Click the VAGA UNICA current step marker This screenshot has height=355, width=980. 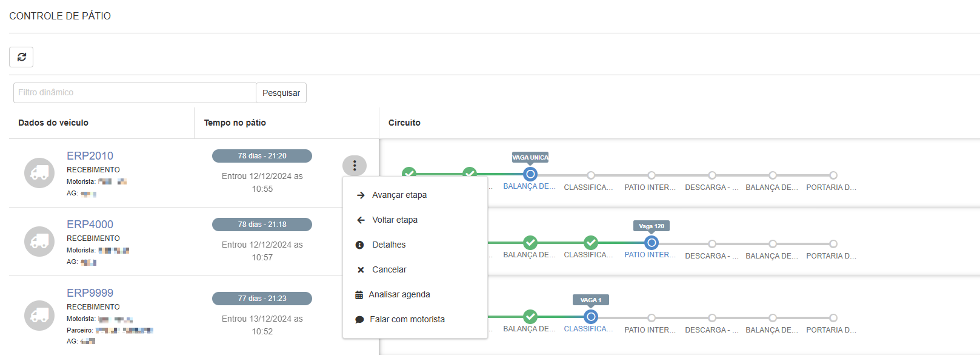[x=530, y=174]
